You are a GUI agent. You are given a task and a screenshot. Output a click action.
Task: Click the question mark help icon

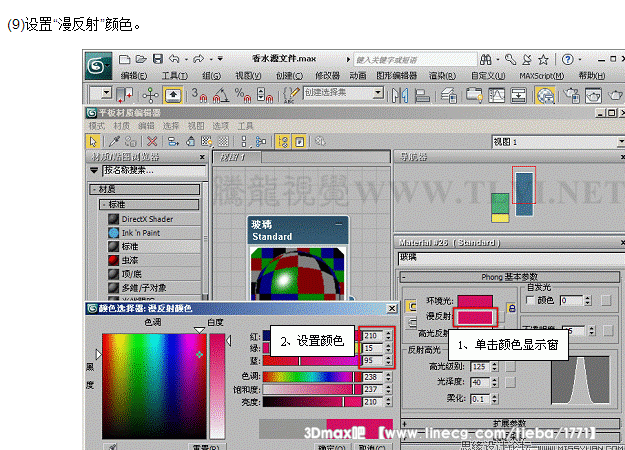(x=567, y=59)
